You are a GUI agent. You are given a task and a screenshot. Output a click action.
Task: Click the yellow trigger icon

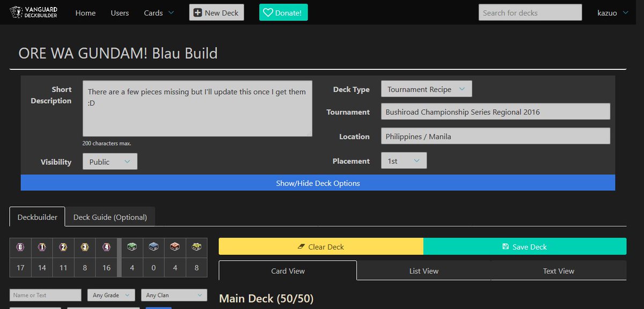196,247
